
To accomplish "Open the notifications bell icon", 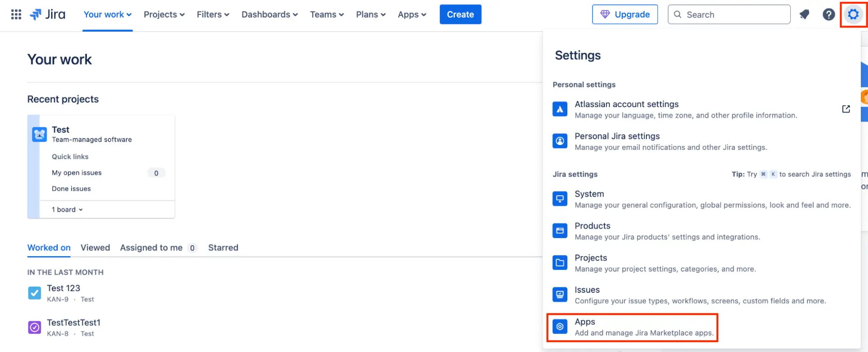I will (x=804, y=14).
